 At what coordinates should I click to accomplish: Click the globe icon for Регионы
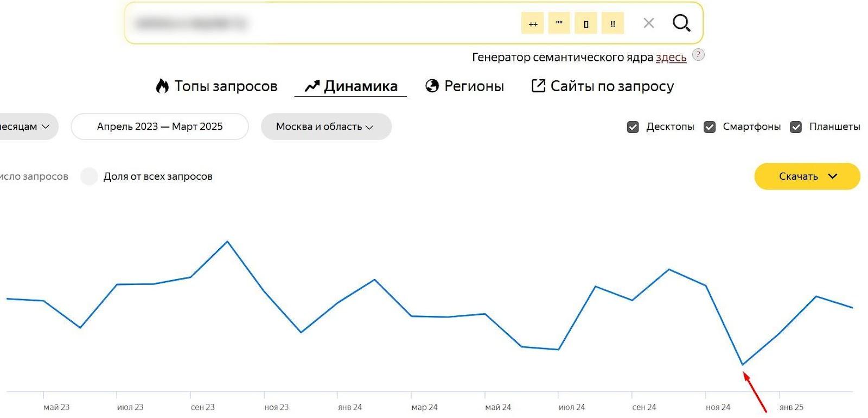(432, 86)
